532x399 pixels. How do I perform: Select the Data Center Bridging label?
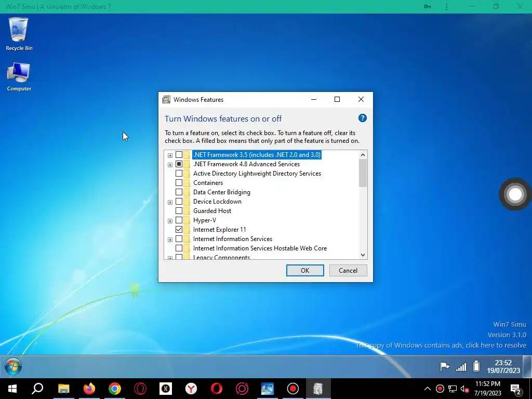(221, 192)
